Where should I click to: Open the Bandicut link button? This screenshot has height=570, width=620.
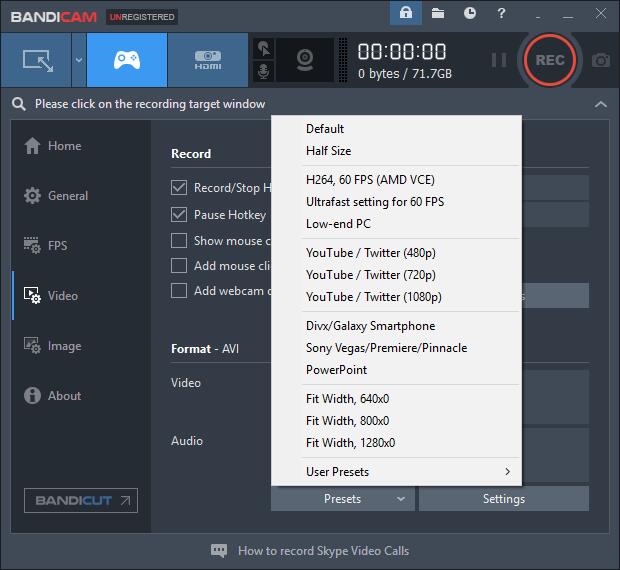coord(81,500)
